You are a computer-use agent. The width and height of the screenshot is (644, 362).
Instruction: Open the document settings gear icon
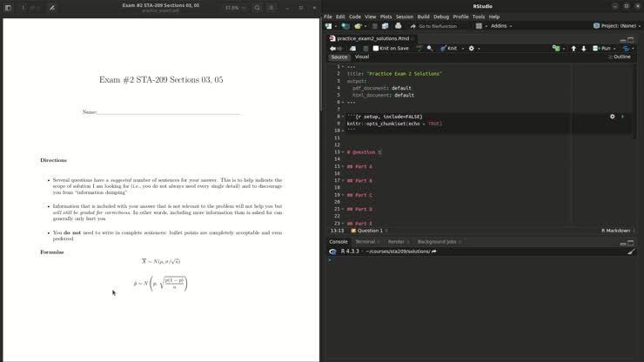[x=472, y=49]
